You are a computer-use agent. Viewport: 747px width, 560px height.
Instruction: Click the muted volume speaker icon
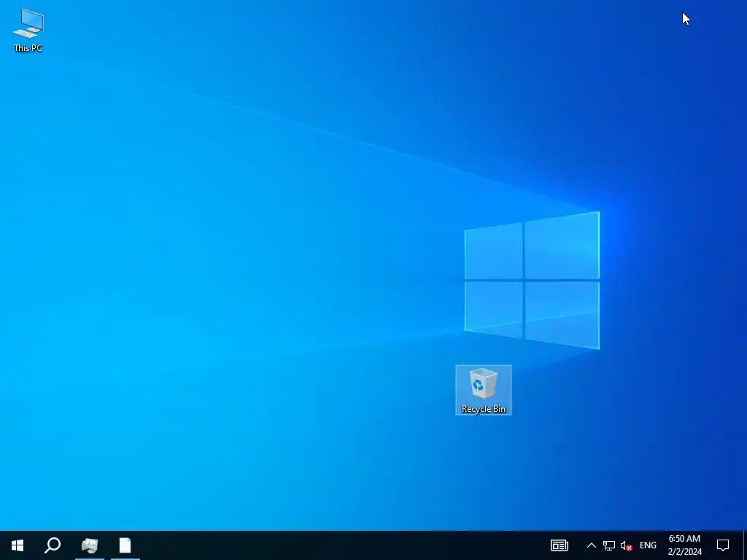click(x=627, y=545)
